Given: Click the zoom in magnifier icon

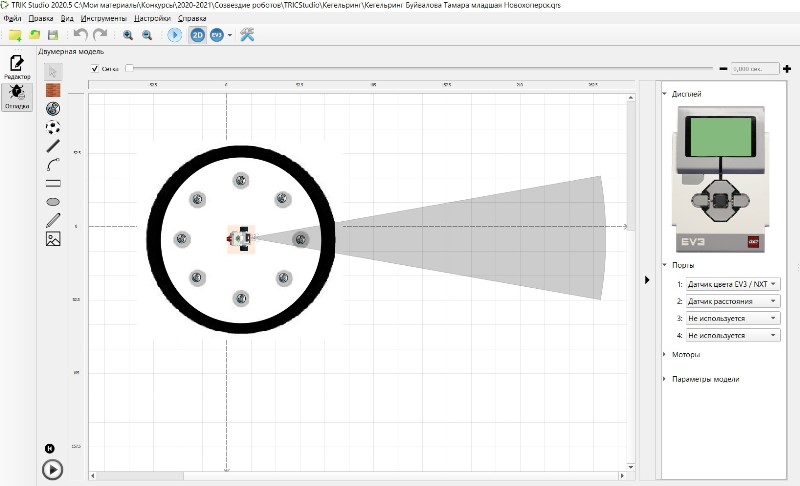Looking at the screenshot, I should click(128, 35).
